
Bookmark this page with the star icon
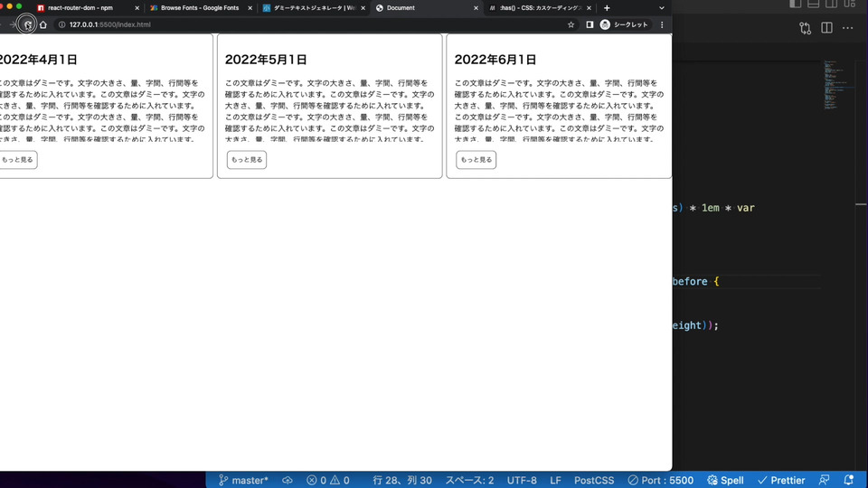[571, 24]
